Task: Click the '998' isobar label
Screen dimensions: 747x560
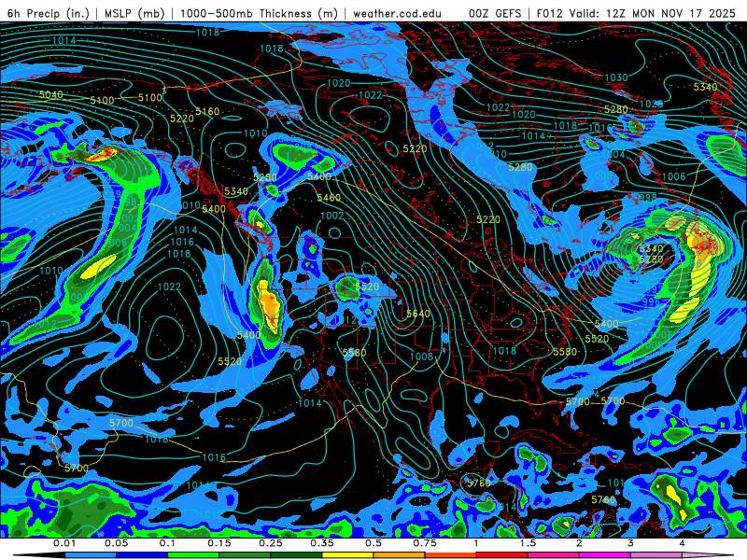Action: point(648,197)
